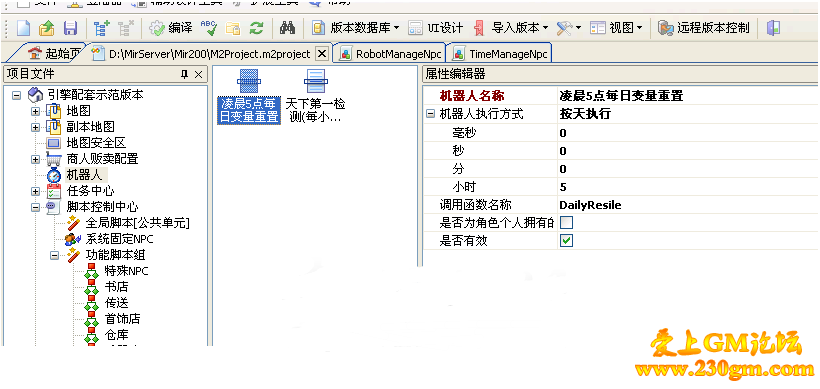This screenshot has width=820, height=389.
Task: Uncheck the 是否有效 checkbox
Action: click(566, 241)
